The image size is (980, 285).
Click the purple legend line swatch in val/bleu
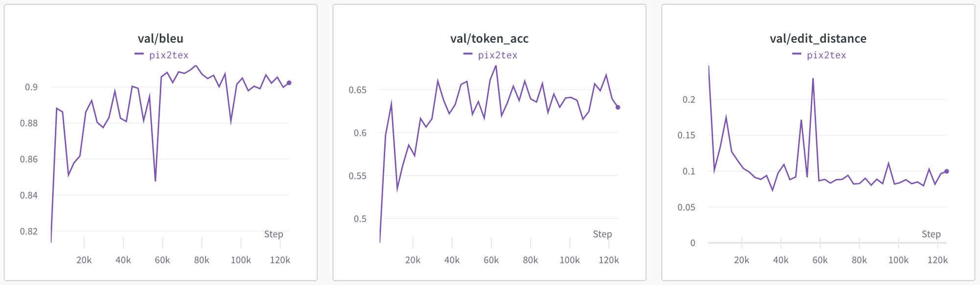point(139,54)
